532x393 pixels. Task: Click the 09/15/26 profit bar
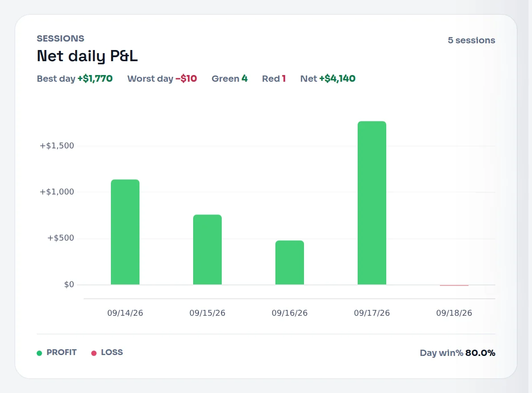[207, 250]
